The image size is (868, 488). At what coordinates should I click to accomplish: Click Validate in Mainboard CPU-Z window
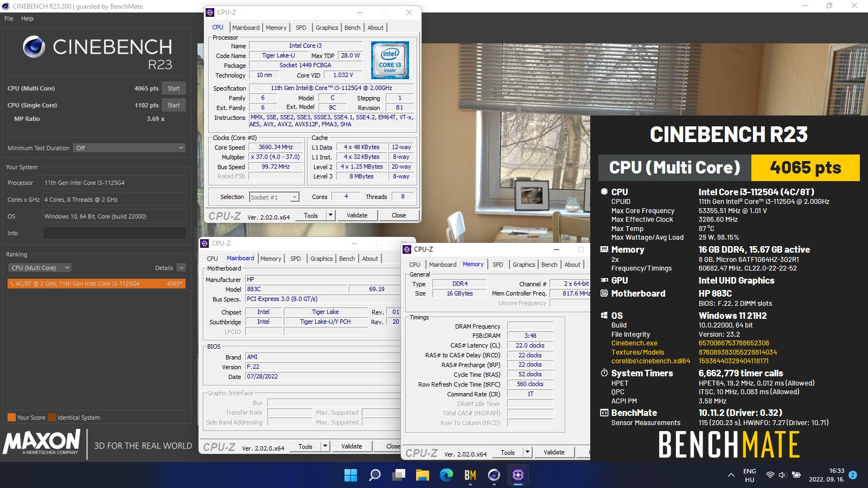pyautogui.click(x=352, y=447)
